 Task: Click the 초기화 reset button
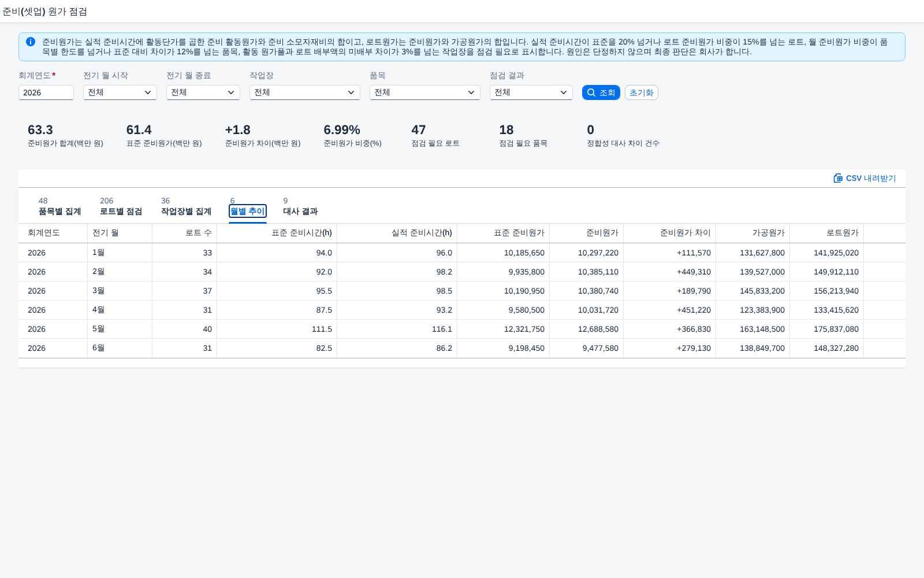(641, 92)
